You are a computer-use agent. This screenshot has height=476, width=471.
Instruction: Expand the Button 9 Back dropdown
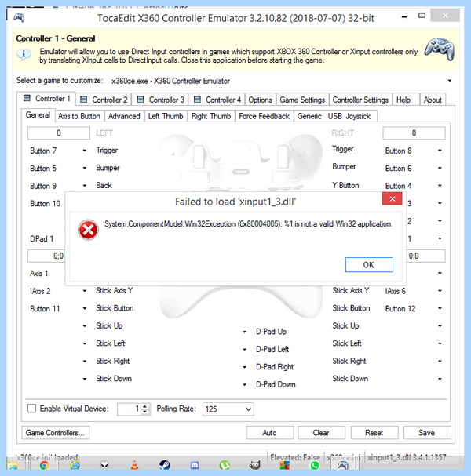85,186
